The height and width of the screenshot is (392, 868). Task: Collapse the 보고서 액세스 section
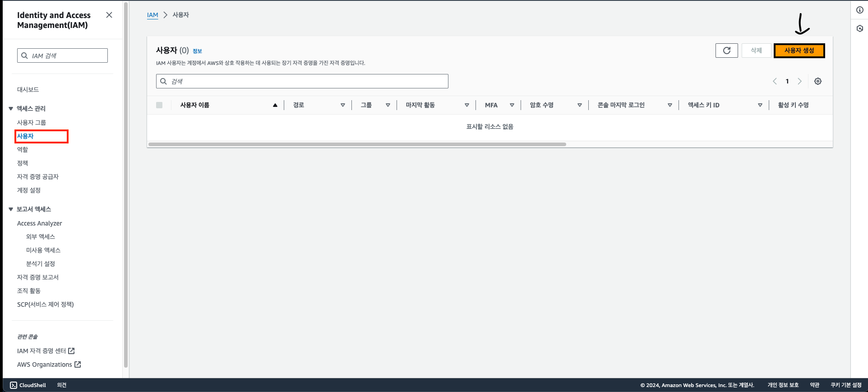pyautogui.click(x=11, y=209)
